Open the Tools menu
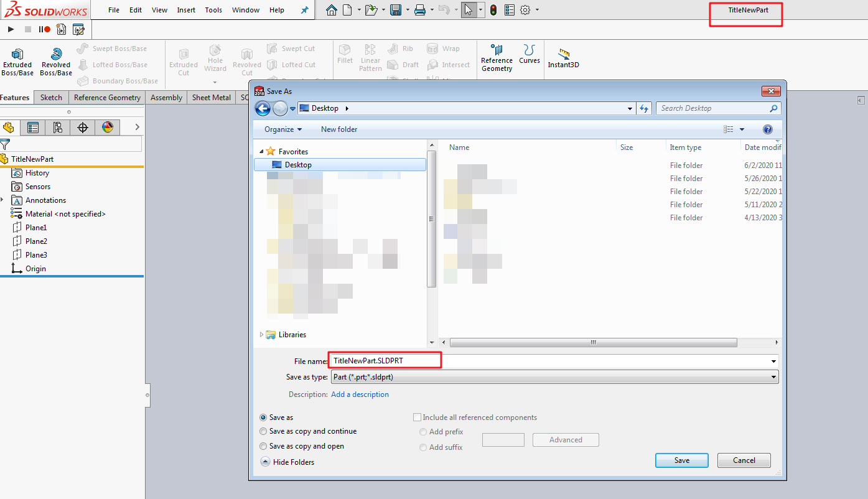Viewport: 868px width, 499px height. (x=213, y=10)
